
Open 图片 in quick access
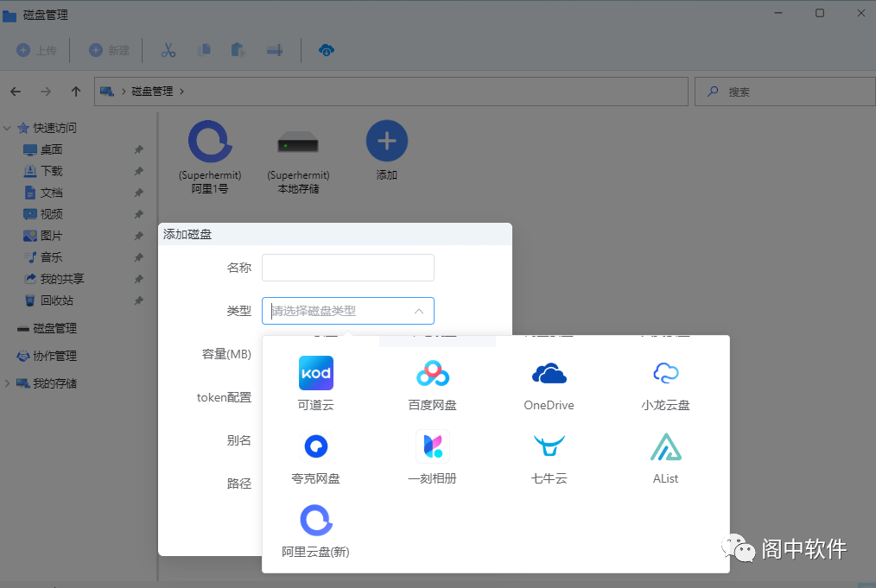tap(51, 236)
